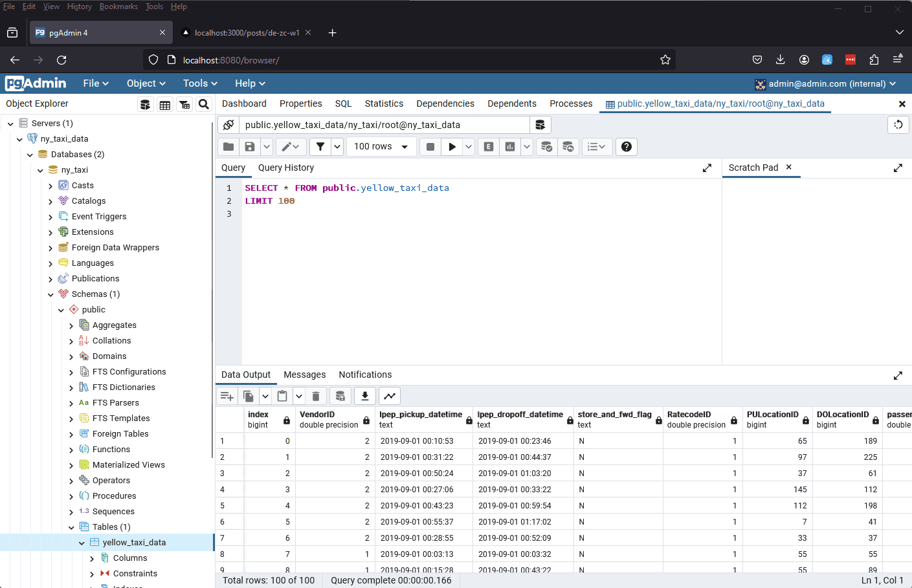Expand the Casts tree node
912x588 pixels.
click(x=50, y=186)
